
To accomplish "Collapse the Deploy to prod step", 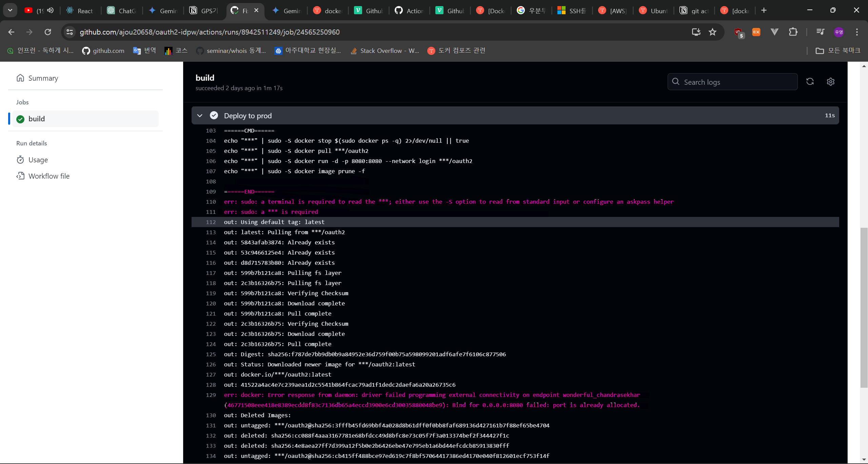I will click(200, 116).
